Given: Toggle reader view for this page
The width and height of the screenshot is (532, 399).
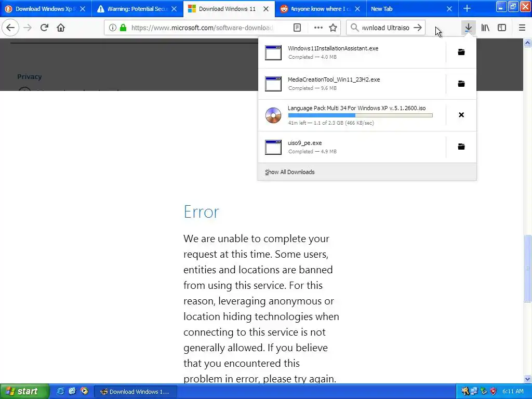Looking at the screenshot, I should coord(297,28).
